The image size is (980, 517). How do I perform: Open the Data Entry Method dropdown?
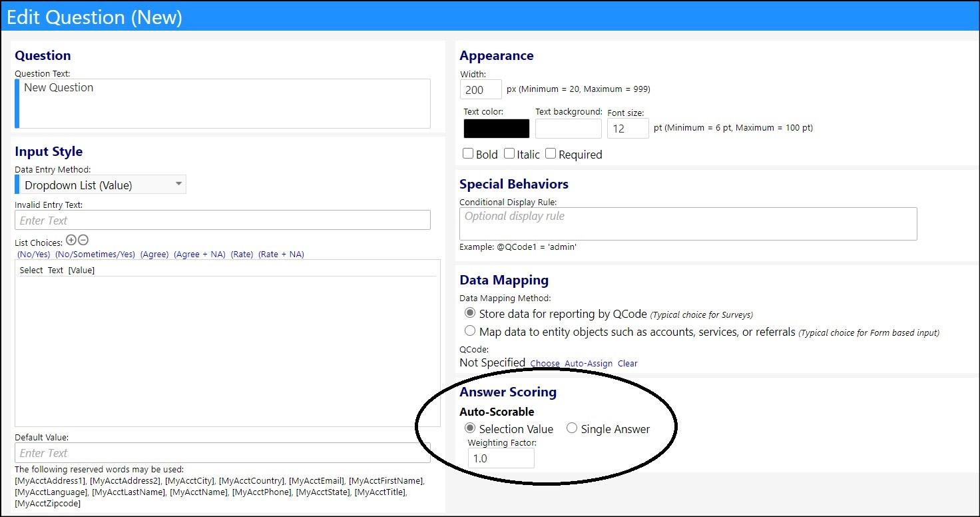[x=101, y=185]
